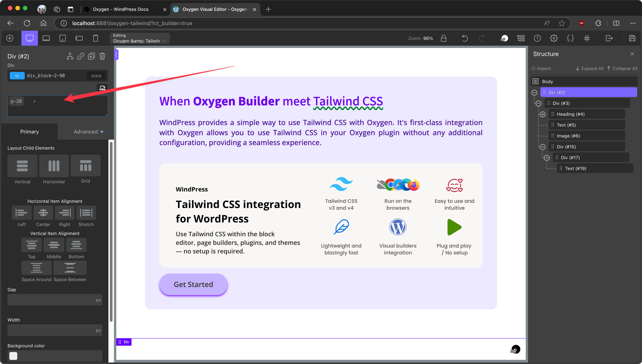Select Horizontal layout for child elements
Viewport: 642px width, 364px height.
click(54, 166)
